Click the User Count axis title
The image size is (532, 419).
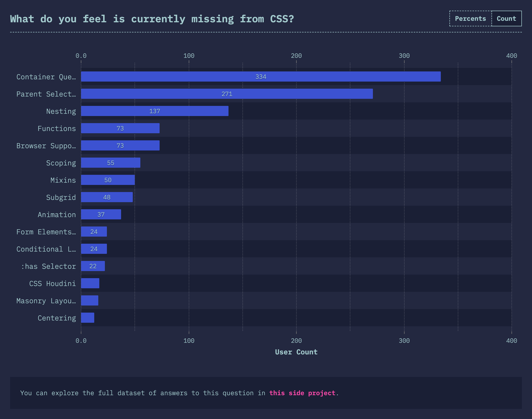coord(296,352)
